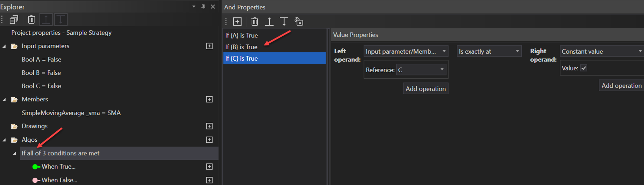Click Add operation under right operand
The width and height of the screenshot is (644, 185).
[621, 85]
